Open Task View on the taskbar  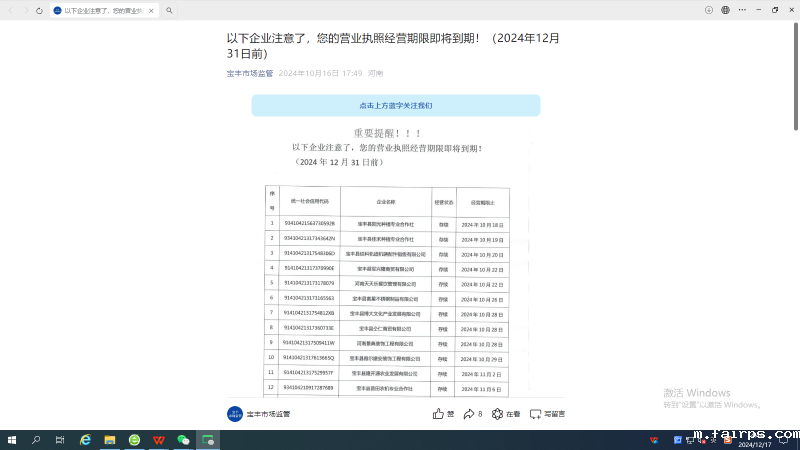point(60,440)
